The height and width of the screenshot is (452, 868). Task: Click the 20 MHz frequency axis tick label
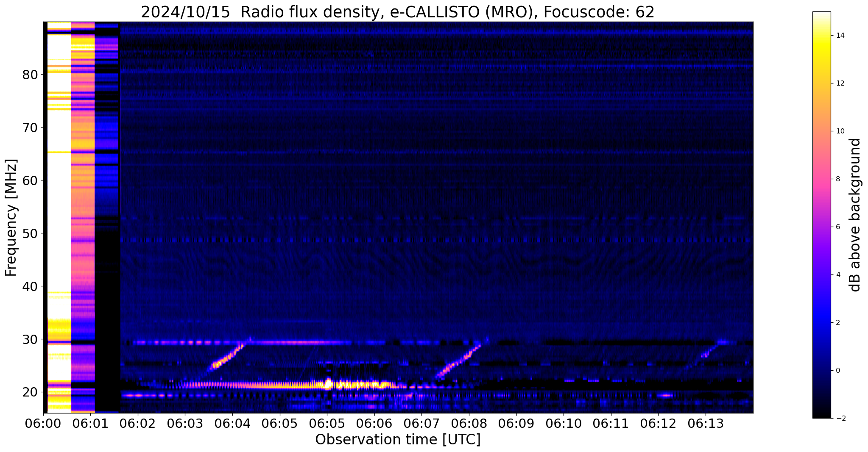pyautogui.click(x=30, y=392)
